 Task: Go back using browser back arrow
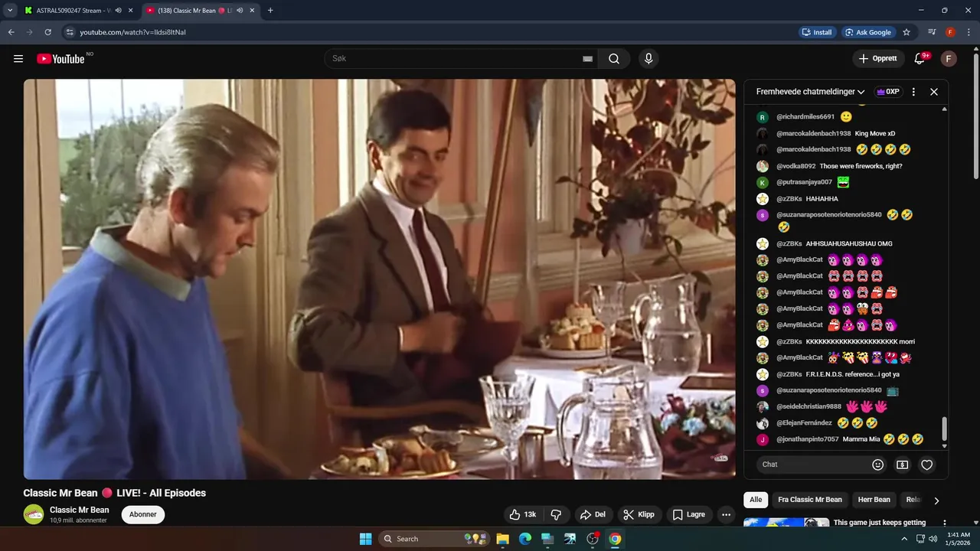click(11, 32)
